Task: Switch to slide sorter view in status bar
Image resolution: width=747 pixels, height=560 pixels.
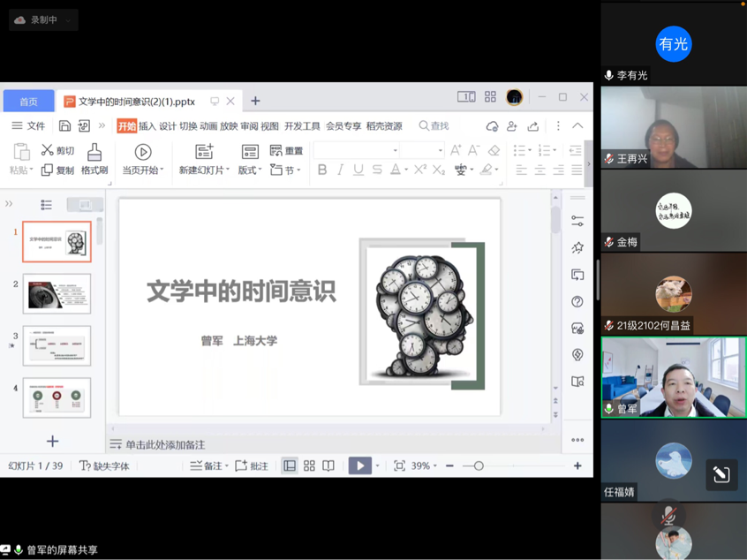Action: (309, 465)
